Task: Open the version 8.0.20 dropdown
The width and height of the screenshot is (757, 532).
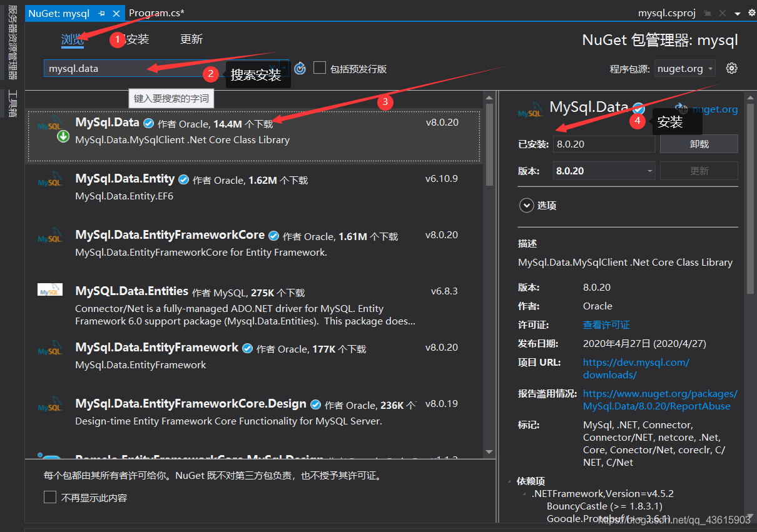Action: [x=604, y=170]
